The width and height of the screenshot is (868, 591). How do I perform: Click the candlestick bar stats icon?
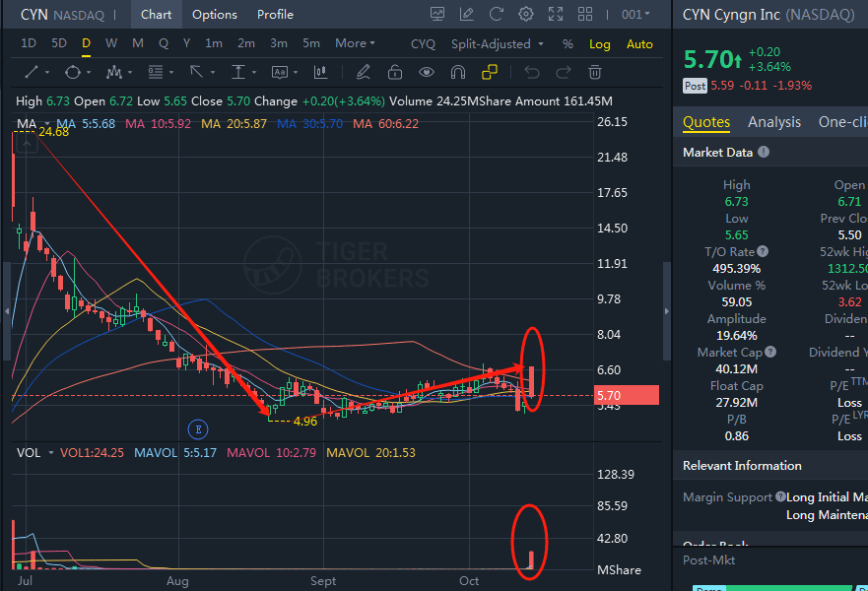click(x=320, y=72)
